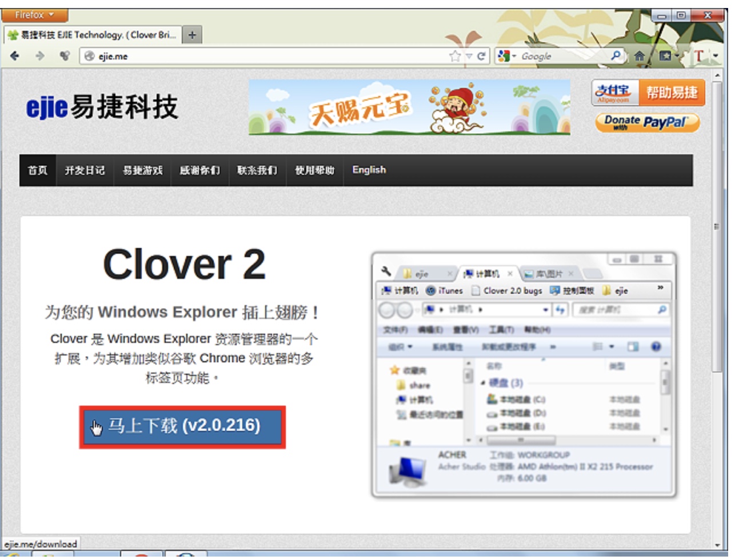The height and width of the screenshot is (560, 735).
Task: Open the 天赐元宝 banner advertisement
Action: click(409, 107)
